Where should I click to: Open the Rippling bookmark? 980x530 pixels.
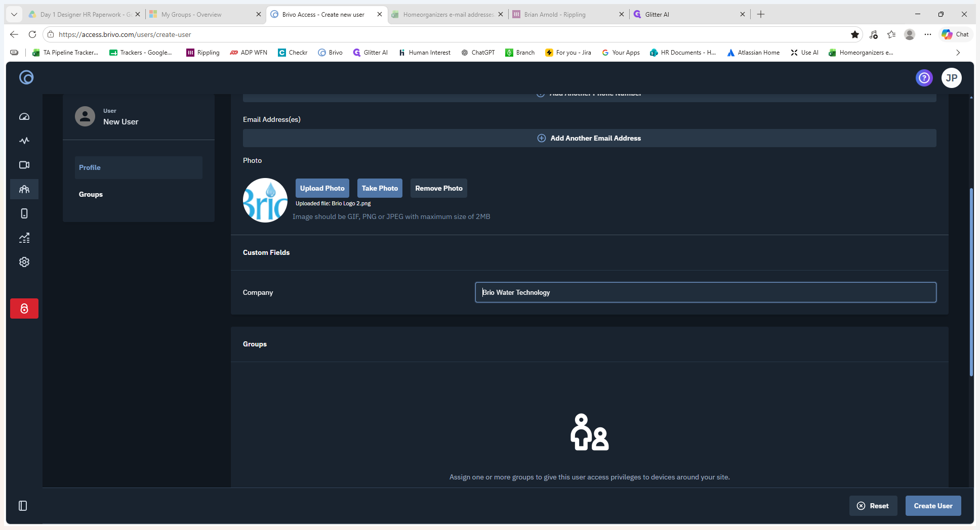point(203,53)
